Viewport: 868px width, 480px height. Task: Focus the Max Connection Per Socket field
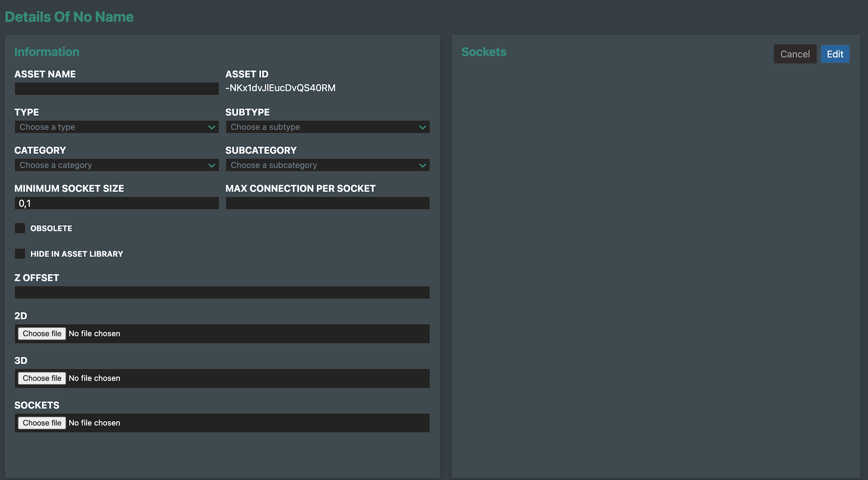click(327, 203)
